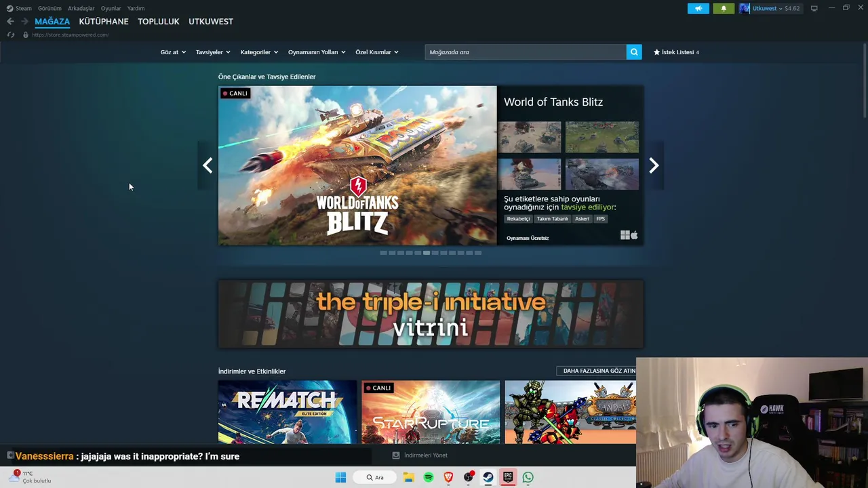Open the OBS icon on the taskbar
This screenshot has width=868, height=488.
pyautogui.click(x=468, y=477)
